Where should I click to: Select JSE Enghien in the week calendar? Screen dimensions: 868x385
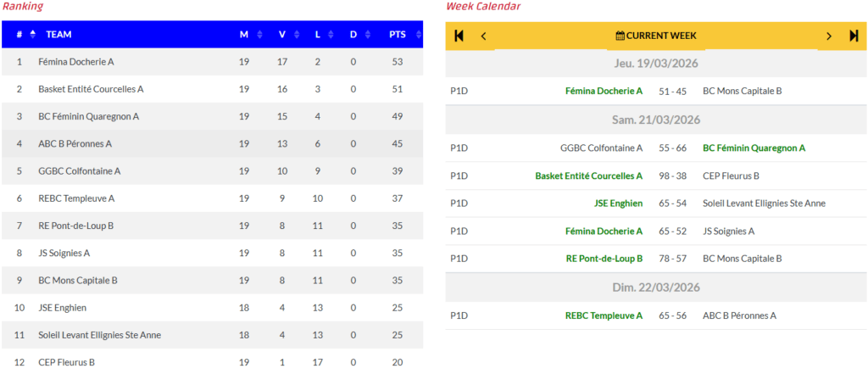click(x=618, y=204)
